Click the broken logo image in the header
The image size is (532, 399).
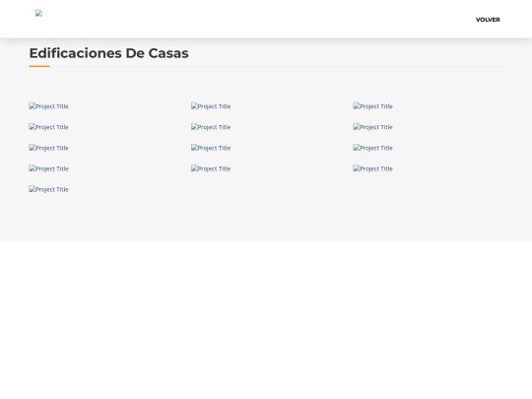click(38, 13)
